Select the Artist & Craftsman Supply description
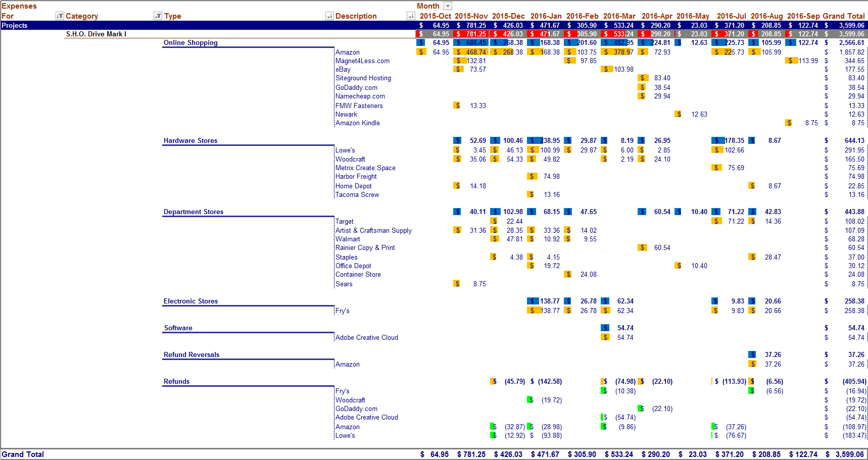 tap(373, 231)
